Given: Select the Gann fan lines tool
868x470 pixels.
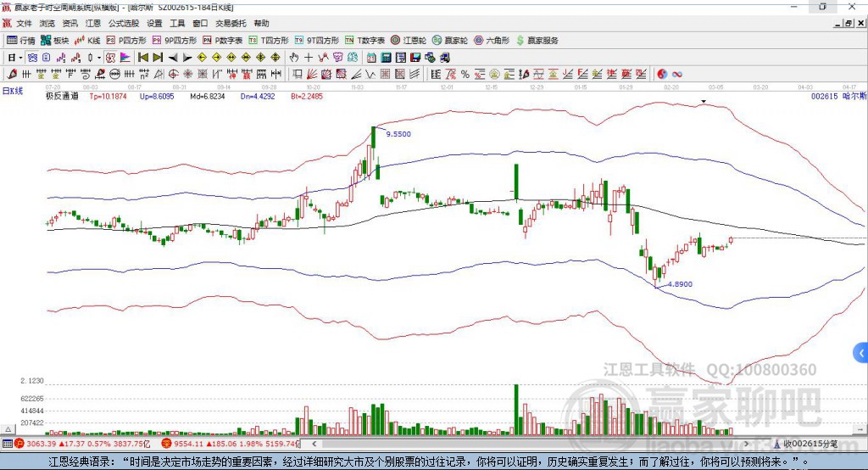Looking at the screenshot, I should point(314,74).
